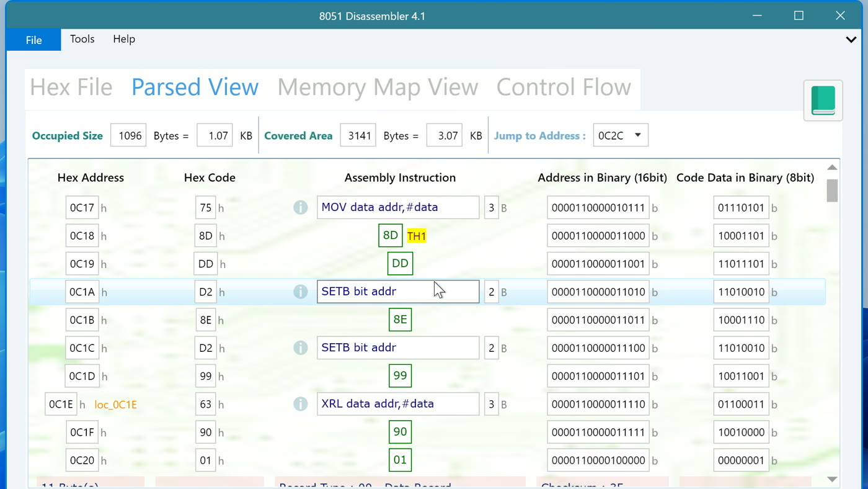The width and height of the screenshot is (868, 489).
Task: Select hex address 0C1E cell
Action: pos(61,404)
